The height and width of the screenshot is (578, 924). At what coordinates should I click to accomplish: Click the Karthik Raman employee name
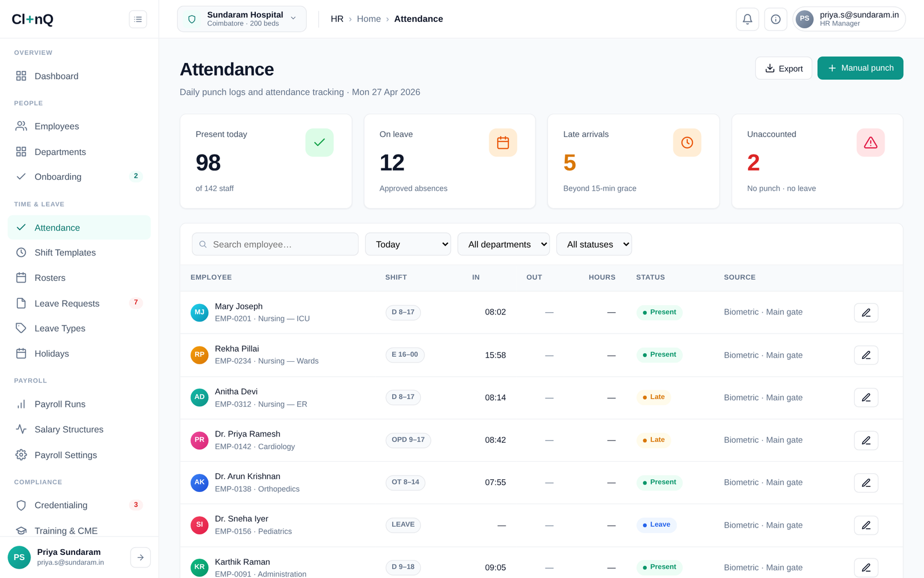tap(243, 562)
